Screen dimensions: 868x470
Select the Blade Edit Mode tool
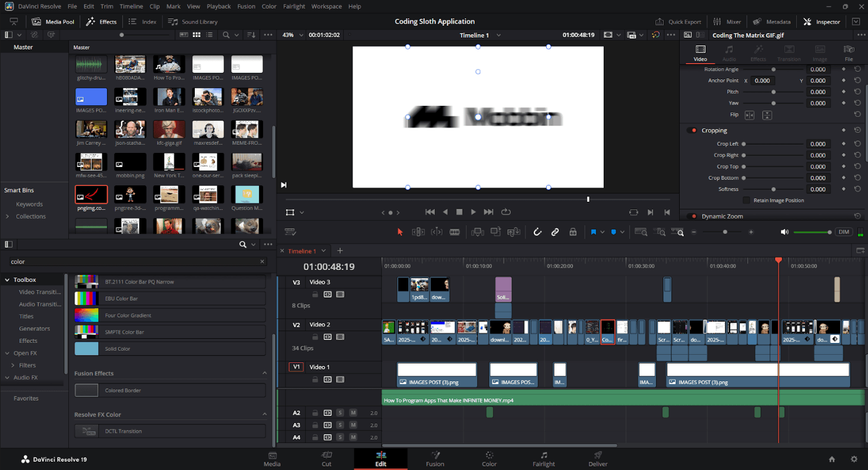point(454,232)
